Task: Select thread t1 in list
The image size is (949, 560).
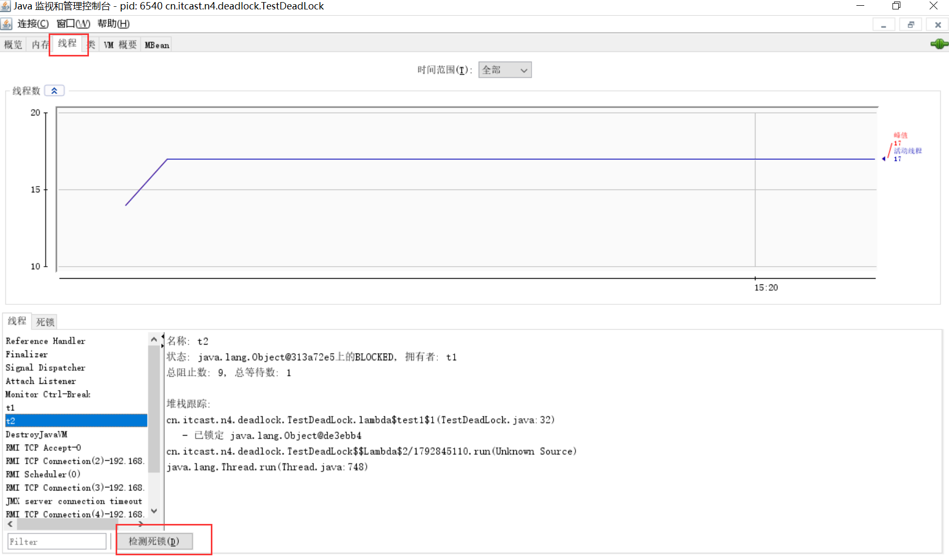Action: click(x=76, y=408)
